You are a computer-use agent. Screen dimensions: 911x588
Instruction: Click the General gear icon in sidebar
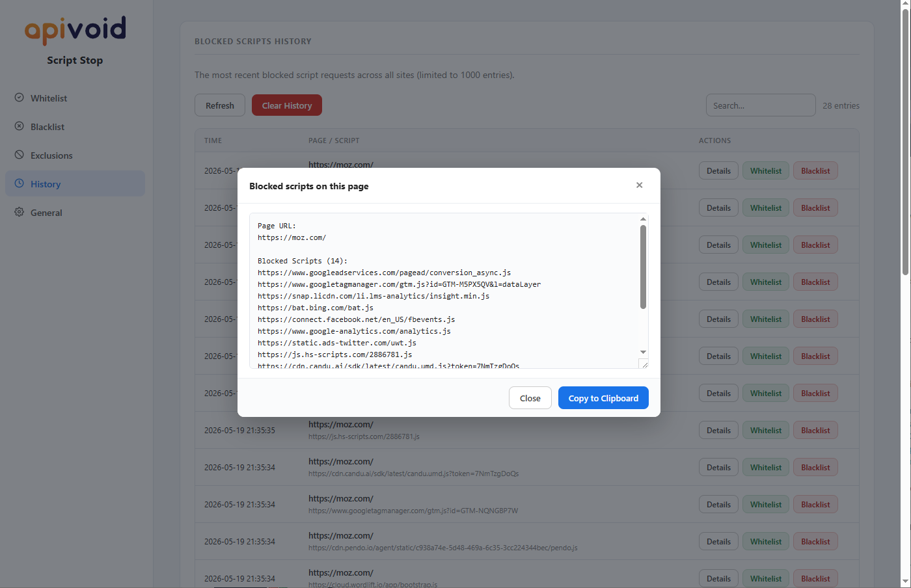pyautogui.click(x=20, y=212)
